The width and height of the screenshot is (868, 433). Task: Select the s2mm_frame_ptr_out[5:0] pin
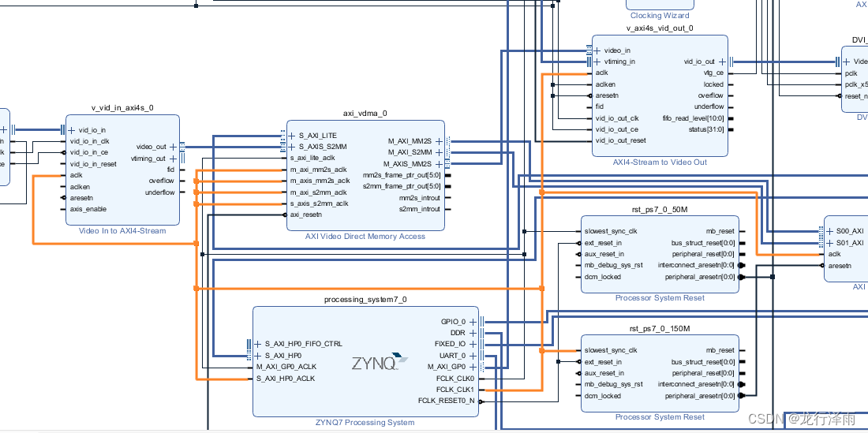402,186
